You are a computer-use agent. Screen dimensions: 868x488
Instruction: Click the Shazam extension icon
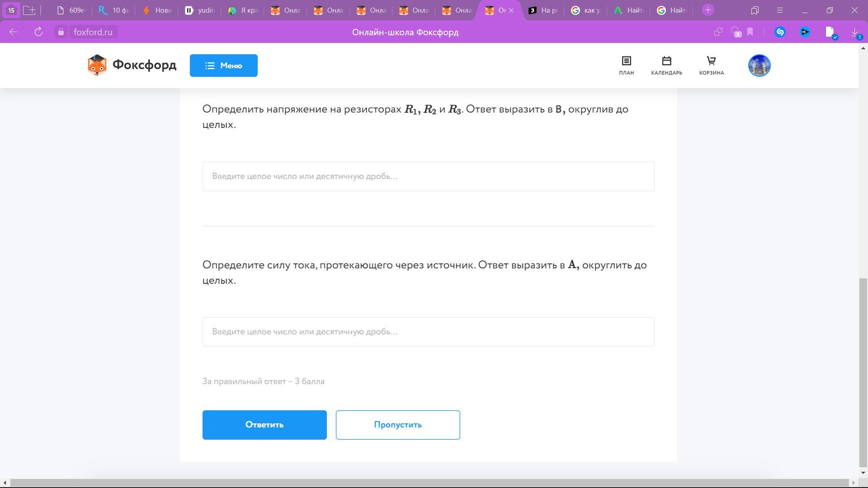pos(780,32)
